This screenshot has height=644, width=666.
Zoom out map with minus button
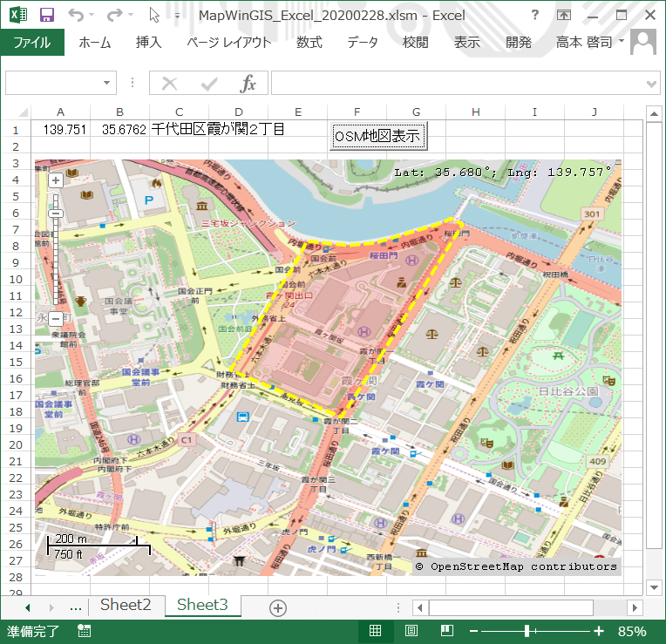[x=56, y=318]
